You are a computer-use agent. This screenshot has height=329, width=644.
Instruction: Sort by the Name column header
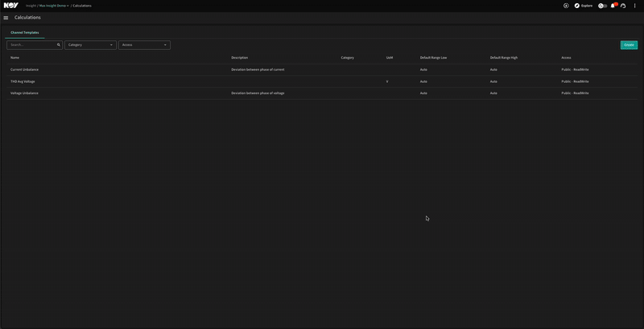(14, 58)
